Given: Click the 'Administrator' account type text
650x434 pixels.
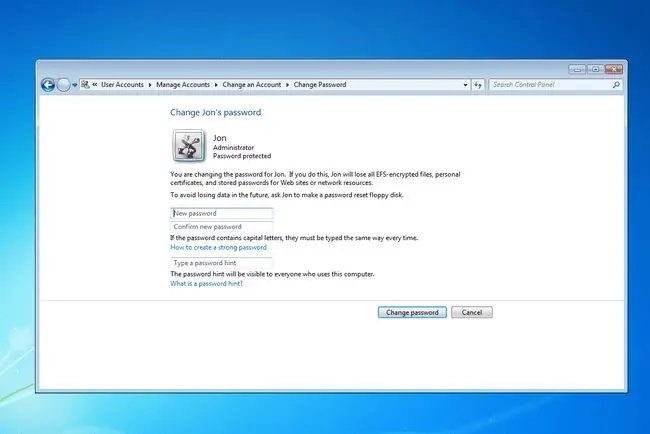Looking at the screenshot, I should [233, 148].
